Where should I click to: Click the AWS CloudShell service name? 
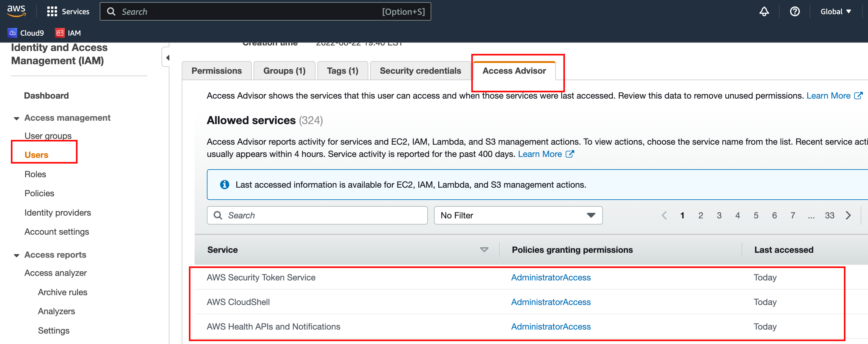click(x=238, y=302)
